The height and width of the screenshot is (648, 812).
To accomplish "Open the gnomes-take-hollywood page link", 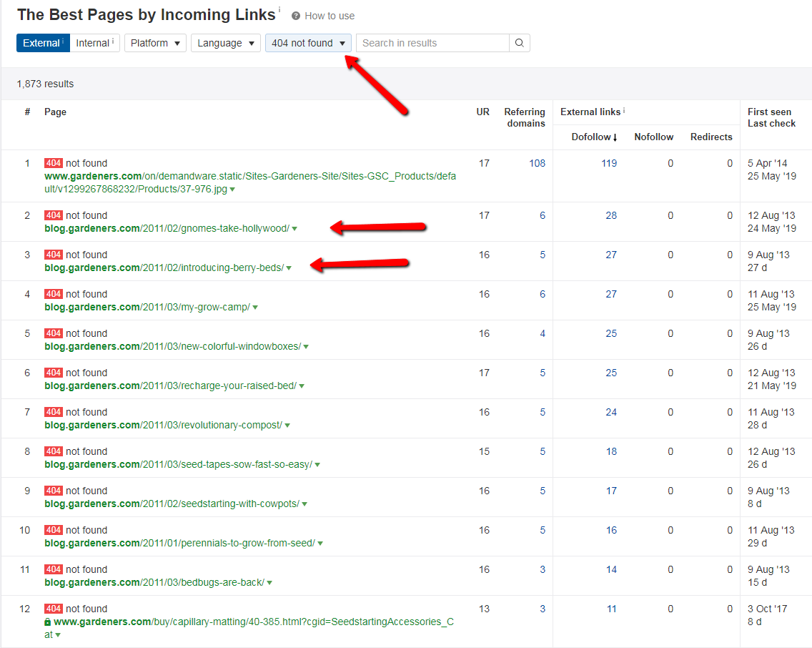I will coord(167,228).
